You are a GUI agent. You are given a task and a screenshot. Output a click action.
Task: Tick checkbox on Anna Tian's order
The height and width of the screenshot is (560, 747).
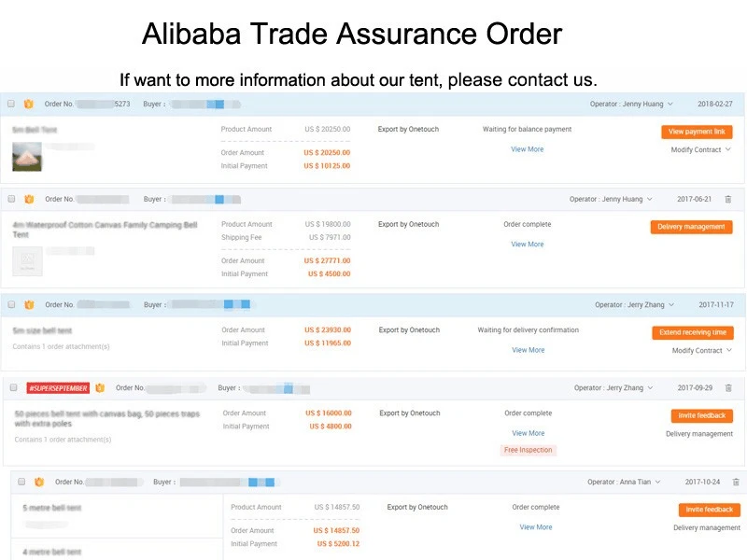point(21,482)
